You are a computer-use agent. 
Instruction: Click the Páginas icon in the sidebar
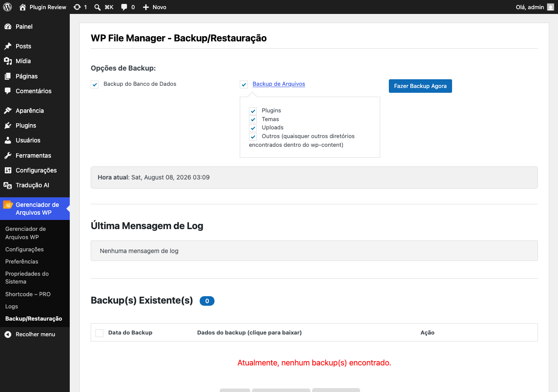8,76
